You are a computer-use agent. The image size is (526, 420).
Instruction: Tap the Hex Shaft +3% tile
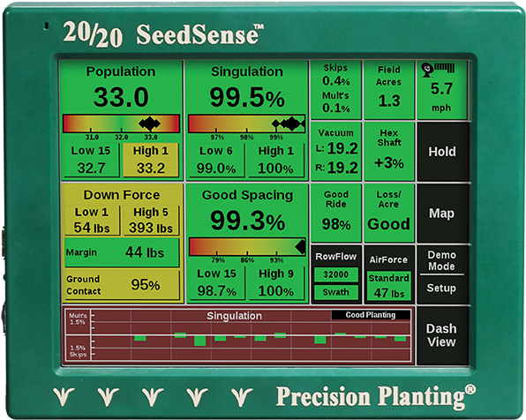tap(389, 151)
